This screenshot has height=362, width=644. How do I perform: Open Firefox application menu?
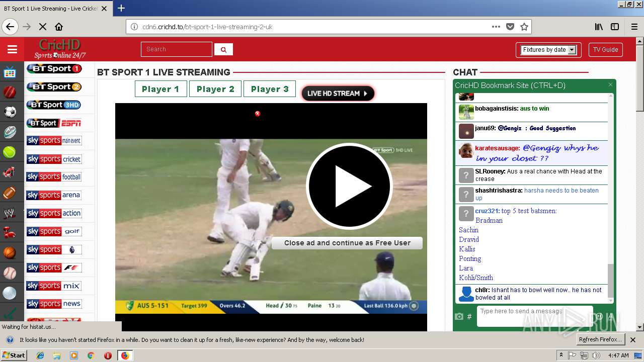coord(634,27)
